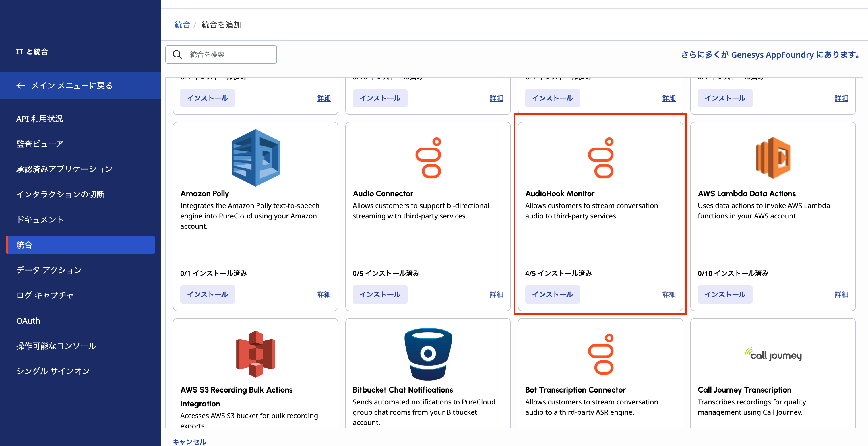Image resolution: width=868 pixels, height=446 pixels.
Task: Click the AudioHook Monitor title
Action: click(560, 194)
